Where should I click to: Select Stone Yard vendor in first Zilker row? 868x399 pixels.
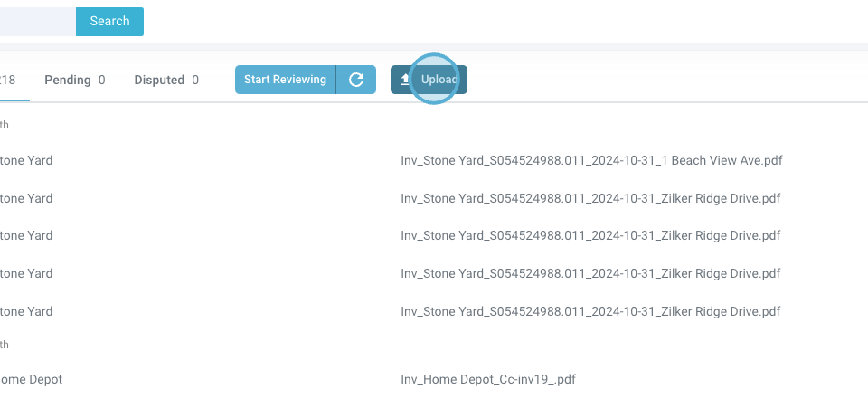click(27, 198)
